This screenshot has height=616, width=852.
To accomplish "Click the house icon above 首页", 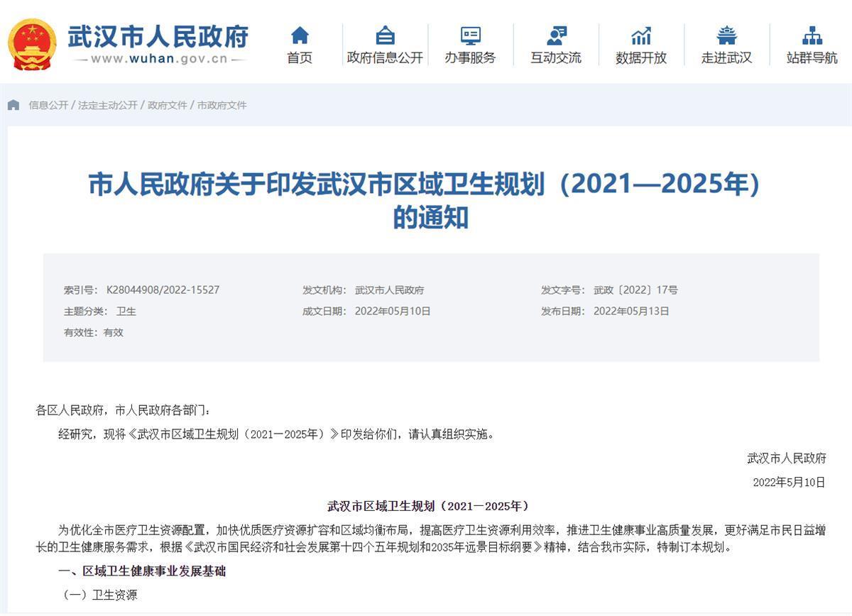I will click(300, 35).
